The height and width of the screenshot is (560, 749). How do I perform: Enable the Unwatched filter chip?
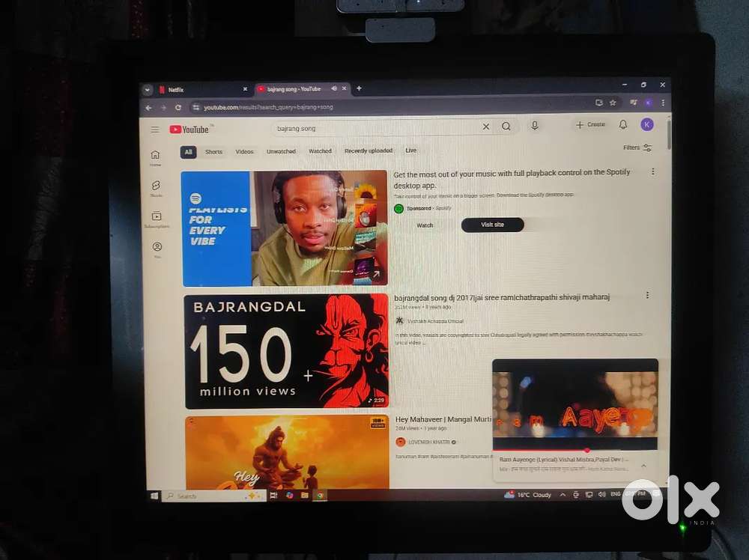(281, 150)
